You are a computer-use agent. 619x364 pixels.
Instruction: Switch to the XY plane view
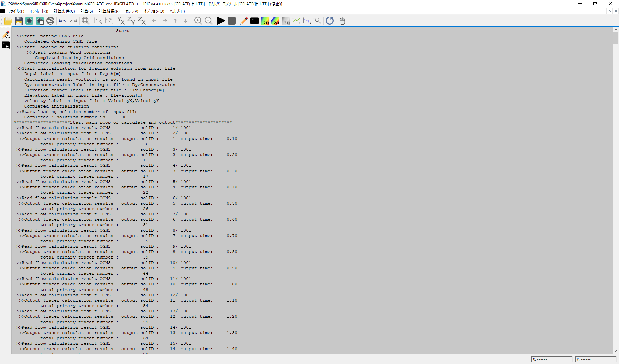tap(121, 21)
